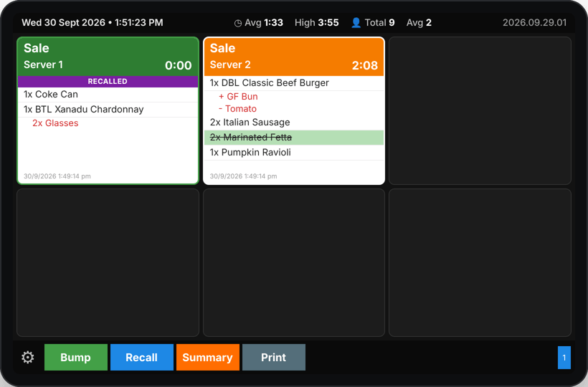This screenshot has width=588, height=387.
Task: Select the orange Server 2 sale header
Action: (294, 57)
